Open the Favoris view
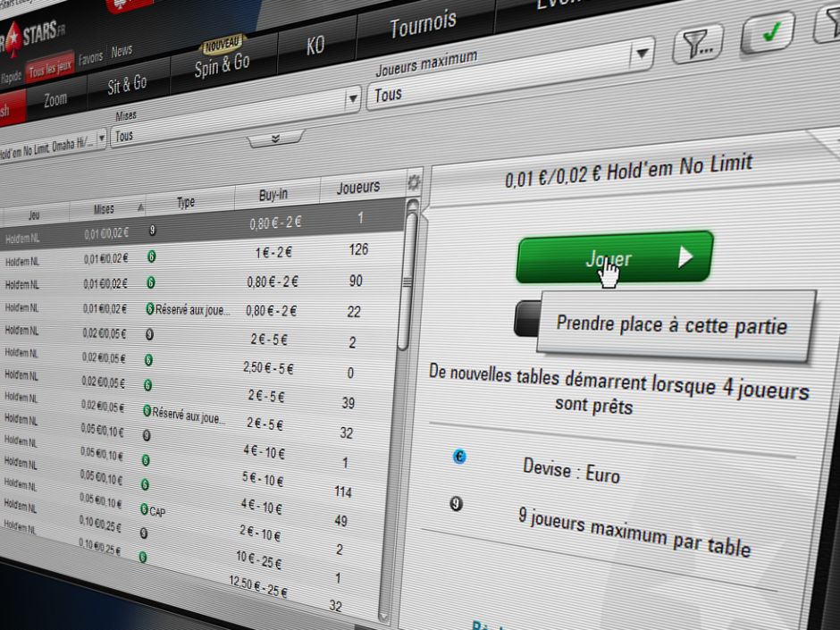840x630 pixels. click(90, 57)
